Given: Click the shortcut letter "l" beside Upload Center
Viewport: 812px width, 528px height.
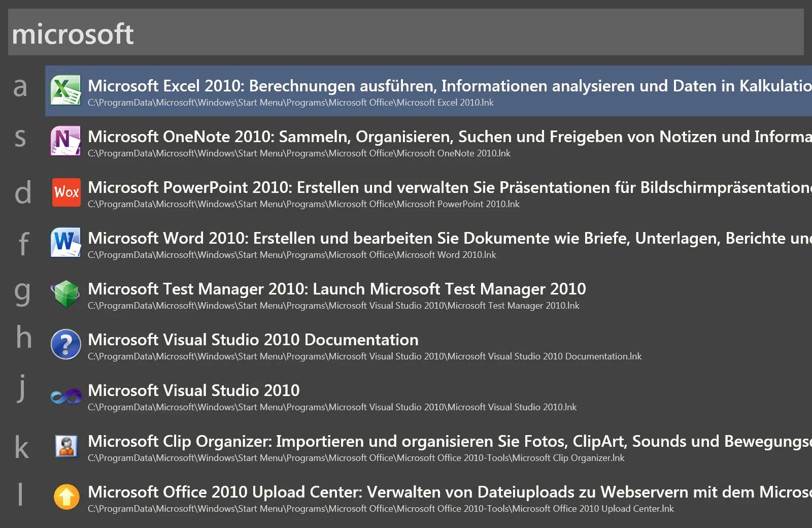Looking at the screenshot, I should (20, 494).
